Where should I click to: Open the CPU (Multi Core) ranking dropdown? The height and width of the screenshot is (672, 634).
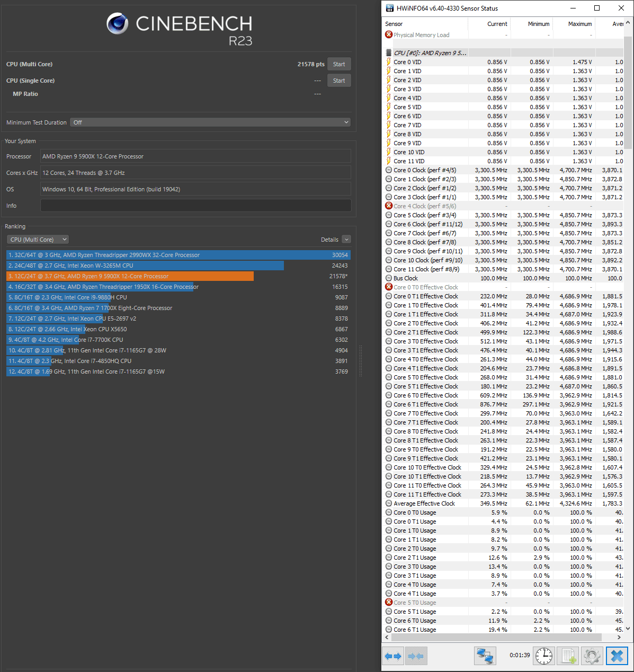38,240
